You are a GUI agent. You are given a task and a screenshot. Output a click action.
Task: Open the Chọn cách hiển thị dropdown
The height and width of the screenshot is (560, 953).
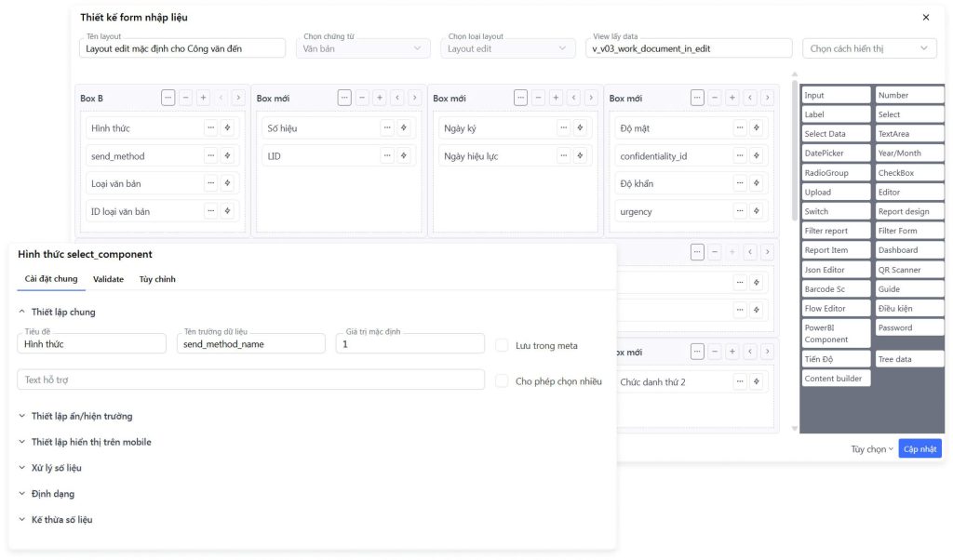coord(868,48)
